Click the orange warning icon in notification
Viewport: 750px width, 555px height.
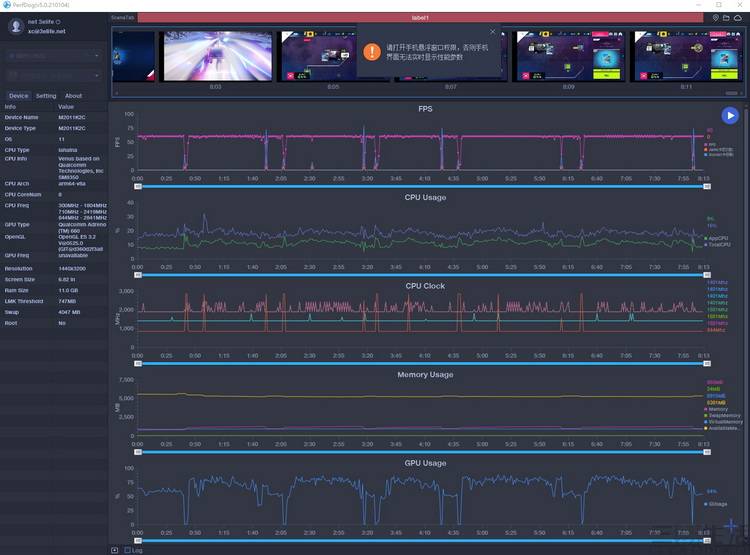[x=371, y=51]
